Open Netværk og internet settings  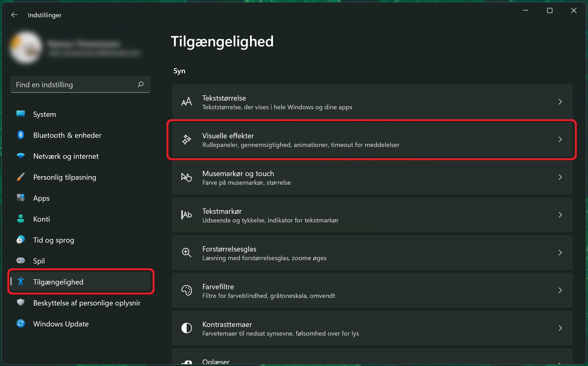(80, 156)
